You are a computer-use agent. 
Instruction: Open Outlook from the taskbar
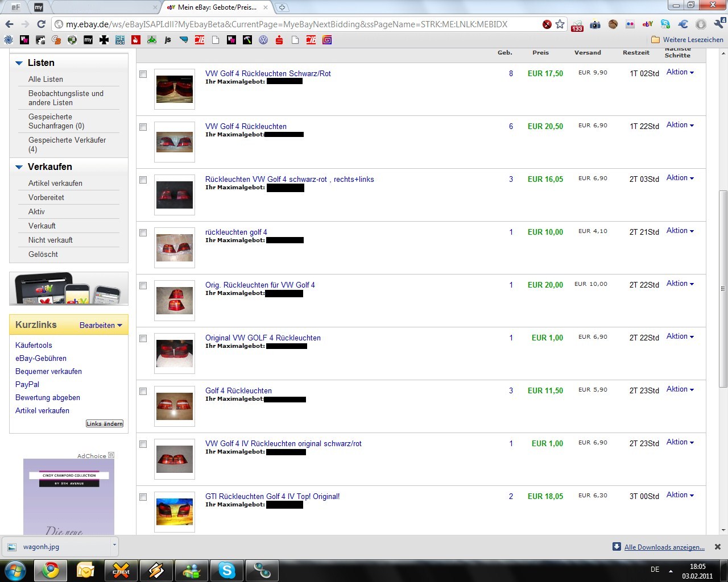click(x=85, y=571)
